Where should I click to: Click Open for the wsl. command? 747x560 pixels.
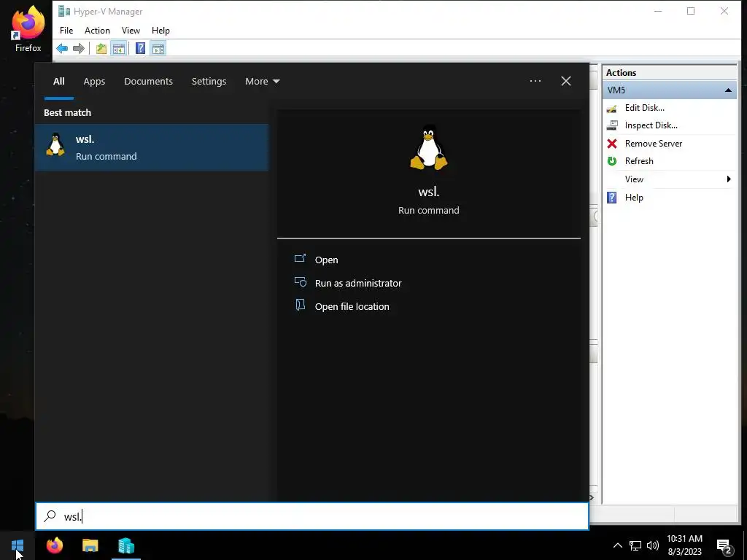coord(326,260)
